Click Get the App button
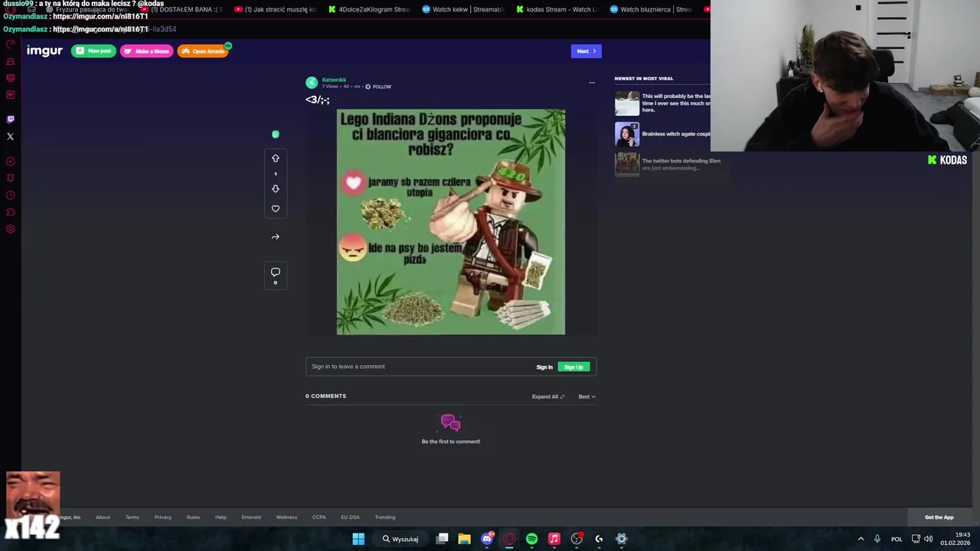Viewport: 980px width, 551px height. 939,517
